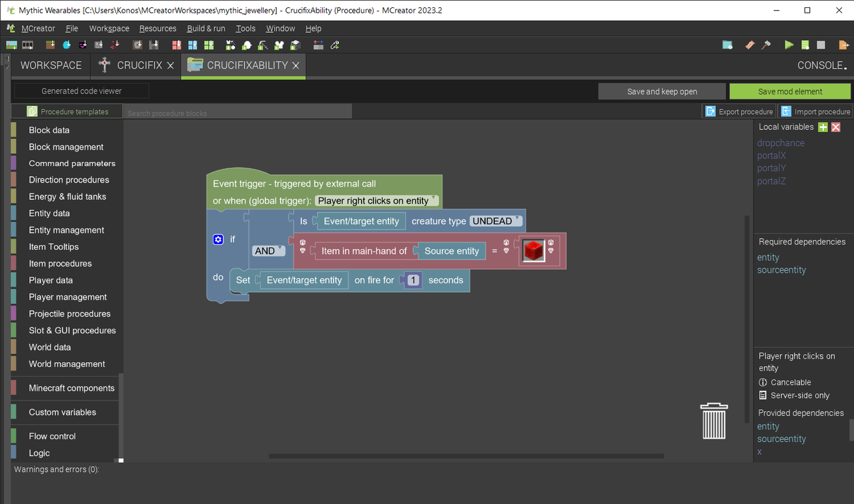Click Save mod element button
This screenshot has height=504, width=854.
point(790,91)
